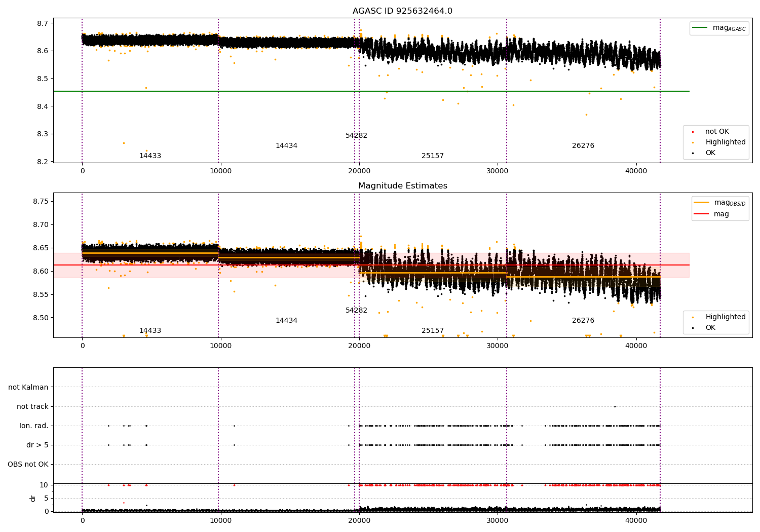The height and width of the screenshot is (532, 760).
Task: Click the lone 'not track' data point
Action: (x=615, y=406)
